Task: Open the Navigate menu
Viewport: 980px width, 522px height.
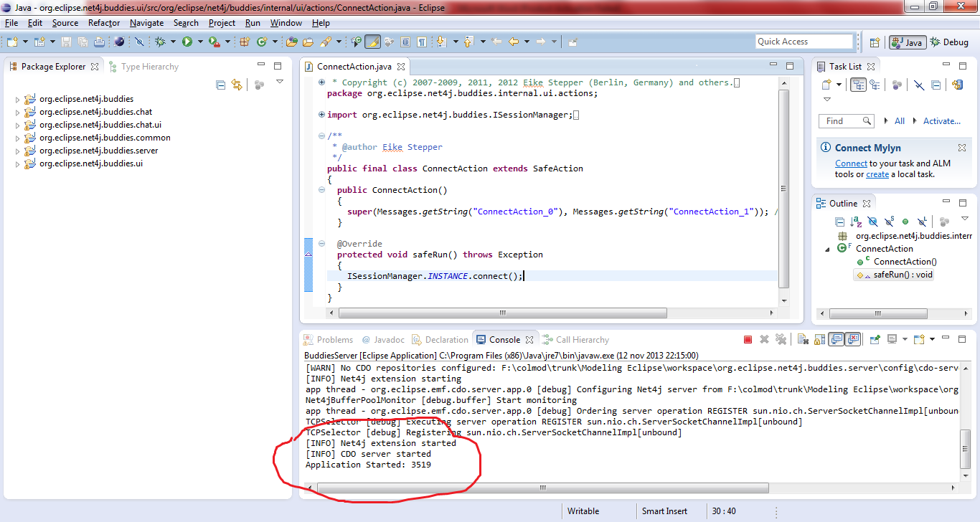Action: pos(147,23)
